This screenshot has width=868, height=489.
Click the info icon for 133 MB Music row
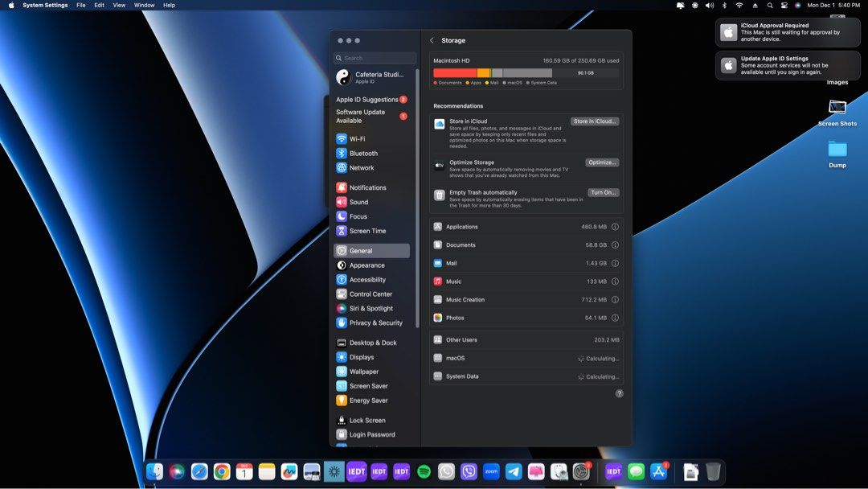click(615, 281)
